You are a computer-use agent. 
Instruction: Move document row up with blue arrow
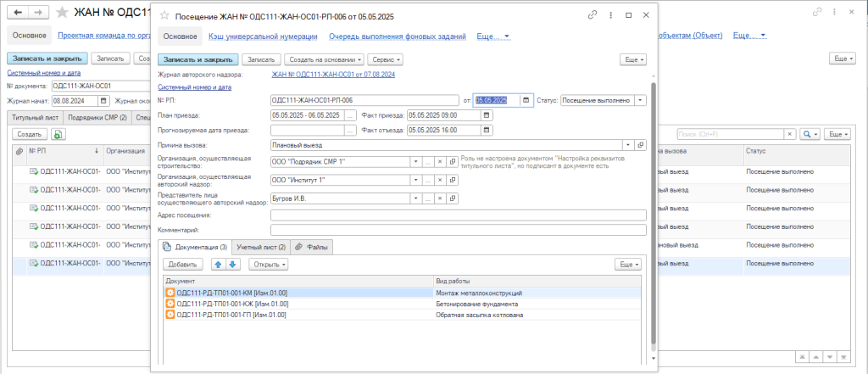[x=219, y=265]
